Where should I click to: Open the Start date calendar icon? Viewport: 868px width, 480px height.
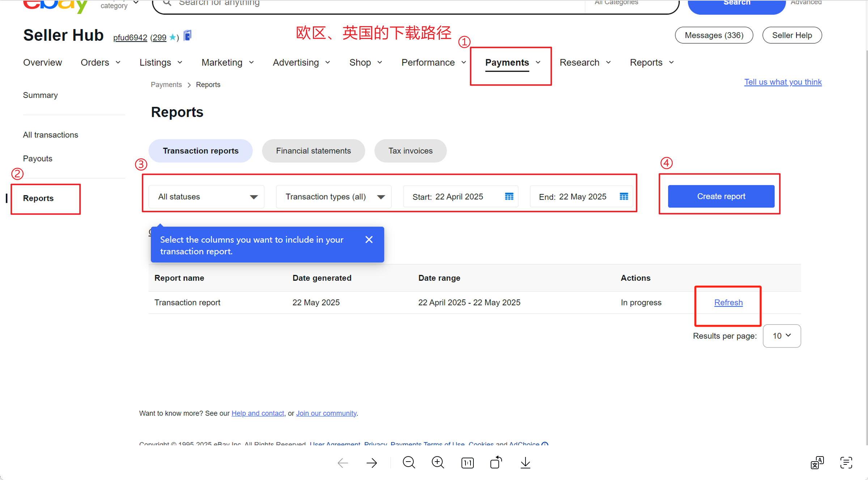[x=509, y=196]
